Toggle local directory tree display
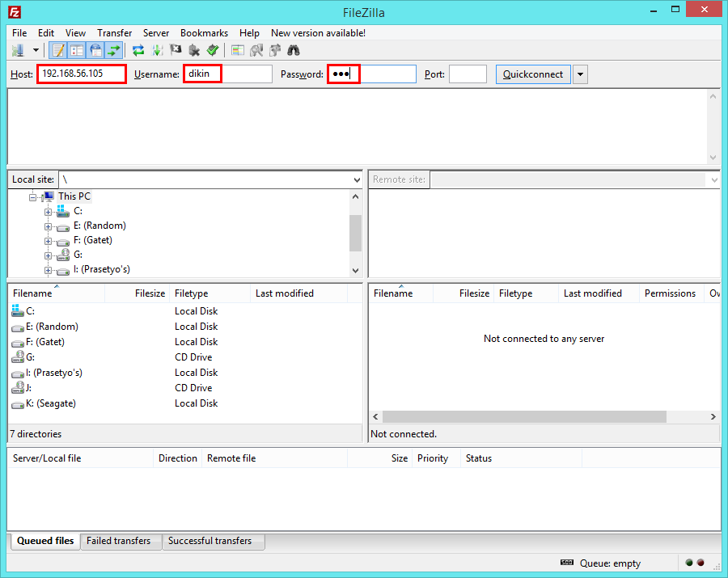Image resolution: width=728 pixels, height=578 pixels. (x=77, y=50)
